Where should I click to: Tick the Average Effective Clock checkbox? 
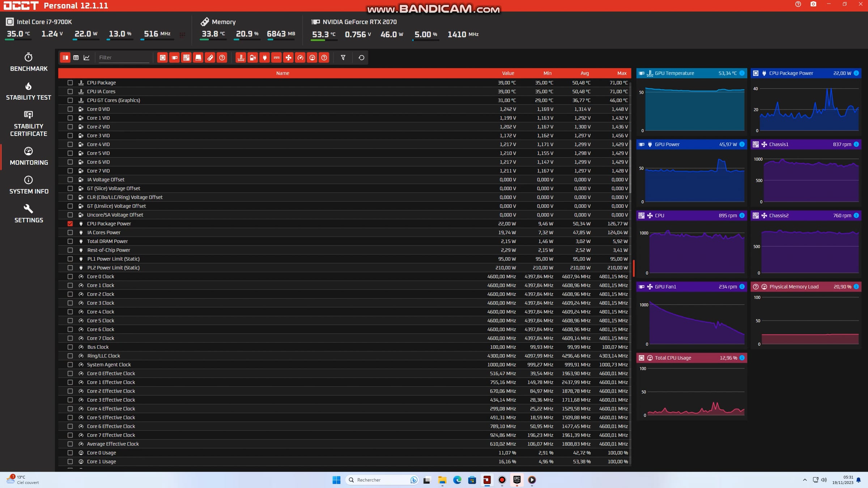(70, 444)
